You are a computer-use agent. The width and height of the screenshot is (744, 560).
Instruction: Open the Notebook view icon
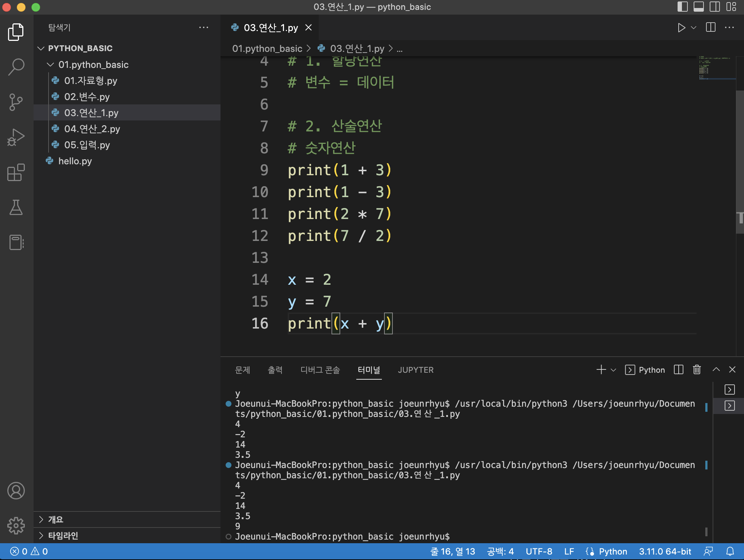[16, 242]
